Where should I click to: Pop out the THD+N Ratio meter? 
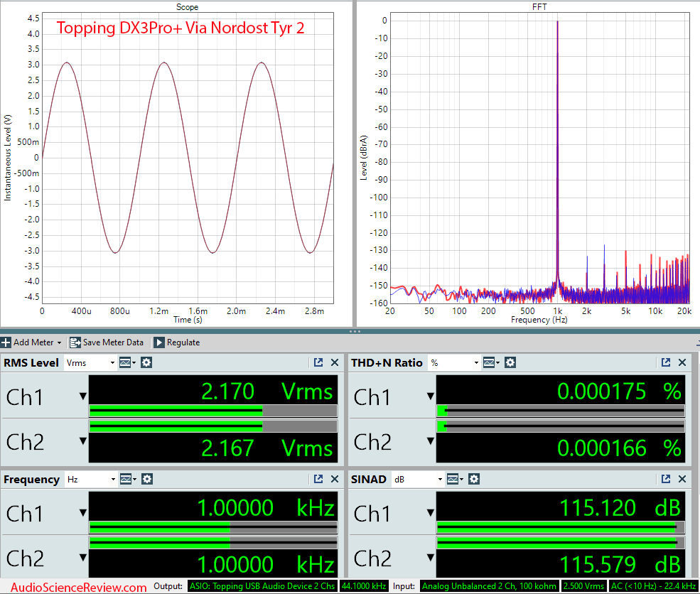coord(666,363)
